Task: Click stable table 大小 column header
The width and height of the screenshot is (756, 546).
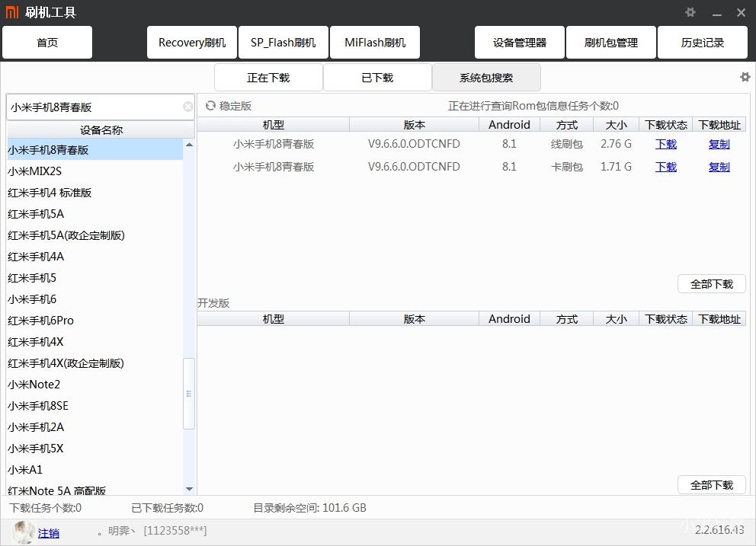Action: pyautogui.click(x=617, y=125)
